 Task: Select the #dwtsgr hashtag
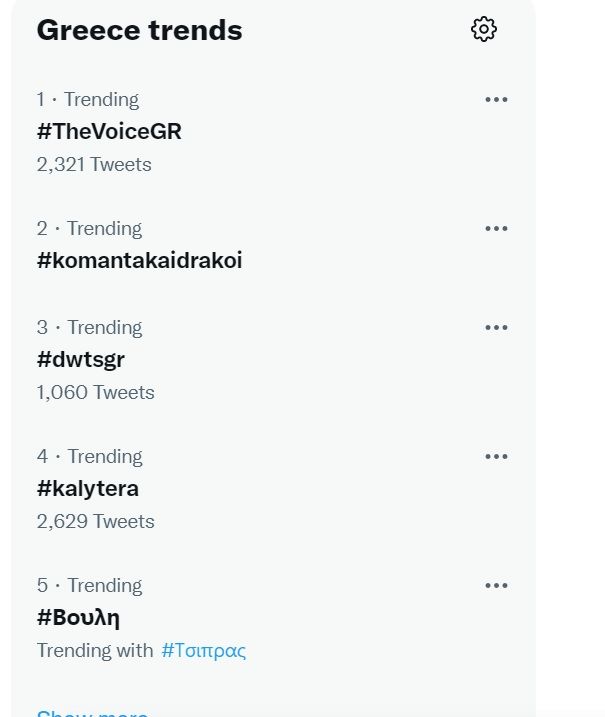[x=81, y=359]
